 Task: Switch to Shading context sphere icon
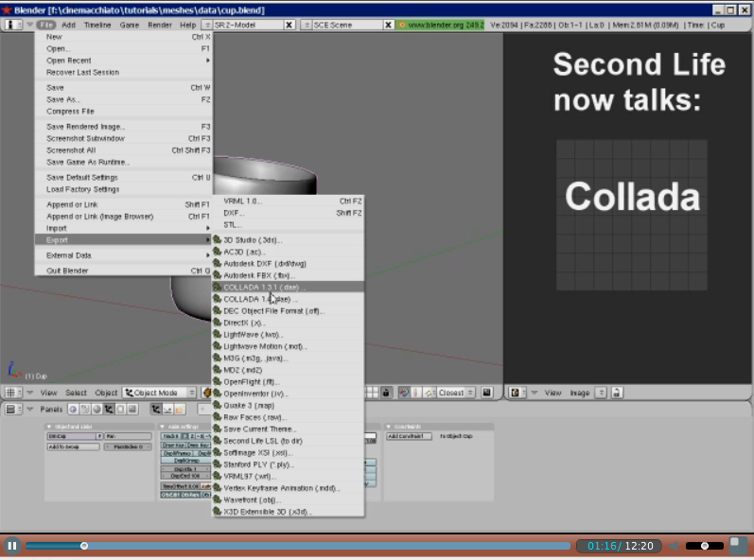pos(96,409)
